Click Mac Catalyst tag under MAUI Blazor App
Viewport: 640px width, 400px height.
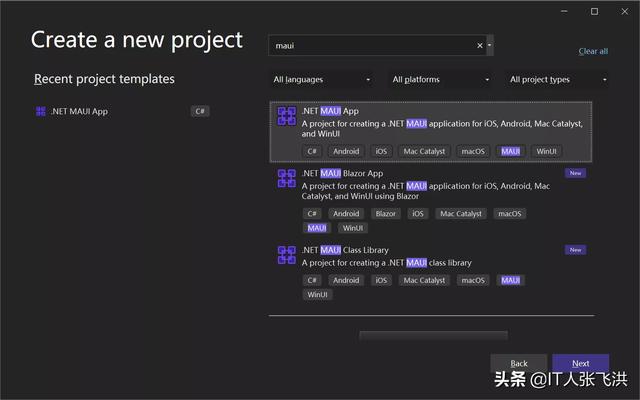(x=461, y=214)
